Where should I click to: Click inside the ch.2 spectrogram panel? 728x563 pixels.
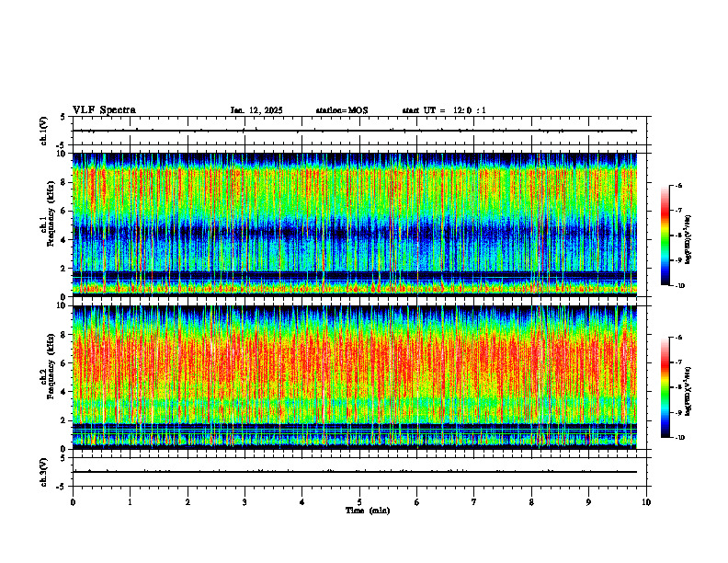355,377
